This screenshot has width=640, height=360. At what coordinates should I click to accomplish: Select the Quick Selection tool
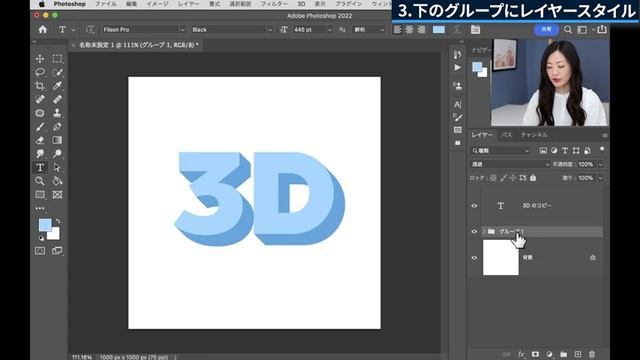click(57, 72)
